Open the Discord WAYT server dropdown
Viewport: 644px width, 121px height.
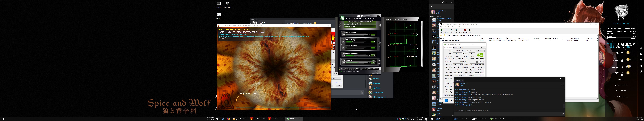tap(283, 23)
